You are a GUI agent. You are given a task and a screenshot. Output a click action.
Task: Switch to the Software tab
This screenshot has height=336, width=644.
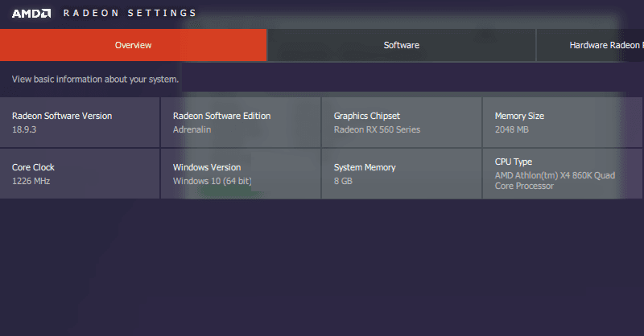coord(402,45)
